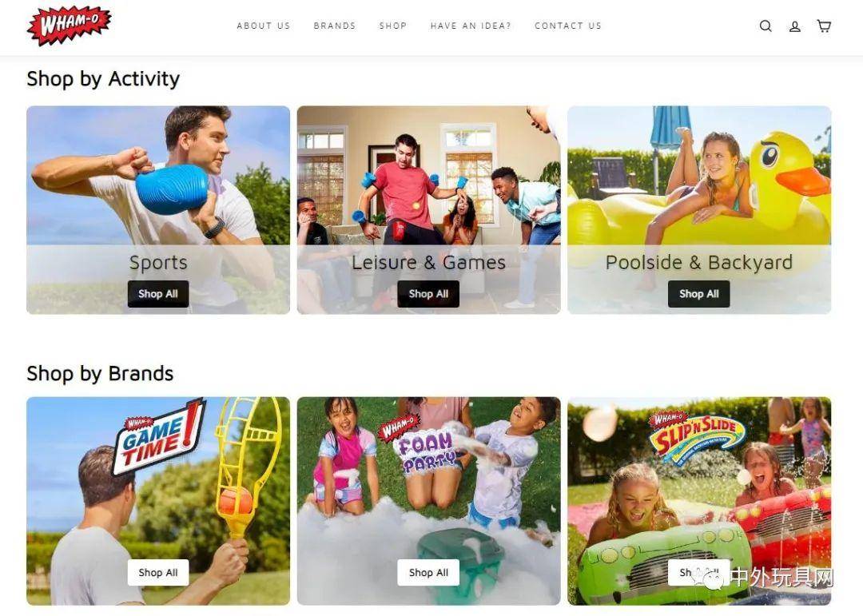Shop All for Slip'N Slide brand
This screenshot has width=863, height=616.
699,573
